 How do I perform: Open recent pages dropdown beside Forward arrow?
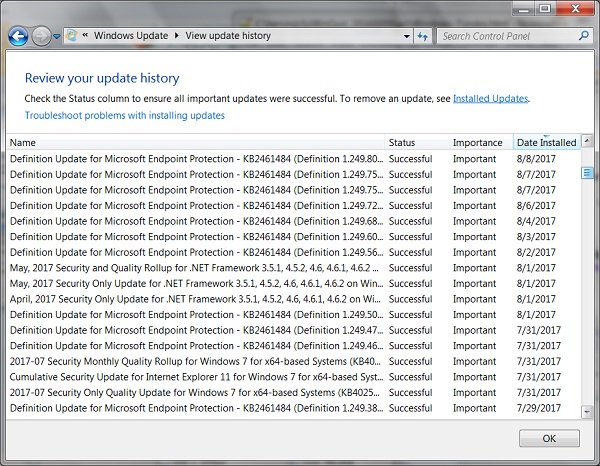[x=57, y=36]
